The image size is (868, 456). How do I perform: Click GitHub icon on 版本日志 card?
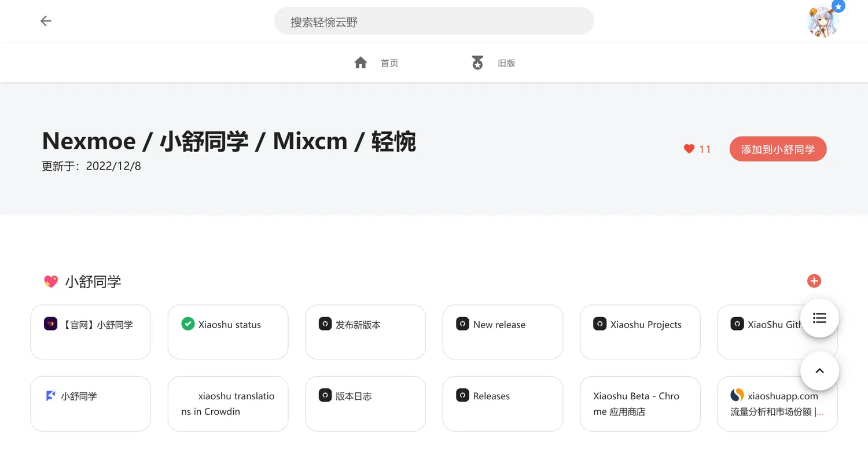click(325, 395)
